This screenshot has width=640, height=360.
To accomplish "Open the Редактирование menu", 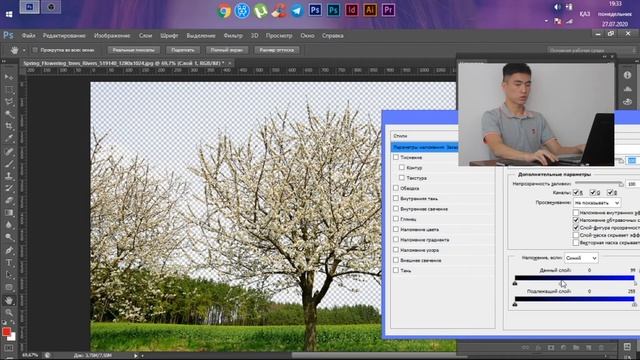I will [64, 36].
